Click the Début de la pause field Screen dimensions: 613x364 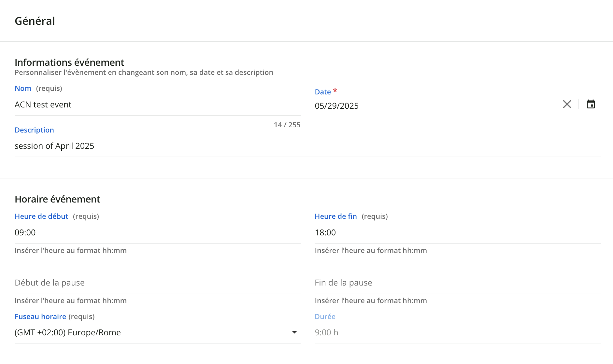[157, 283]
